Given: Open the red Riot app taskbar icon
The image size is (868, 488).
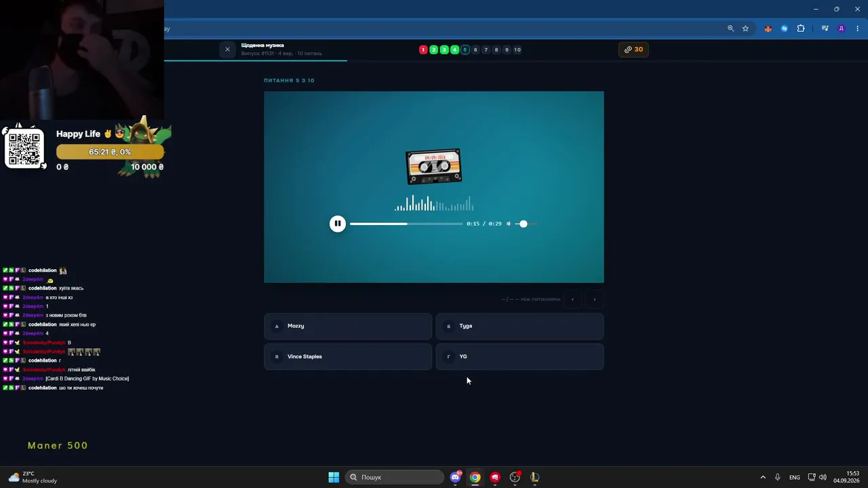Looking at the screenshot, I should point(495,477).
